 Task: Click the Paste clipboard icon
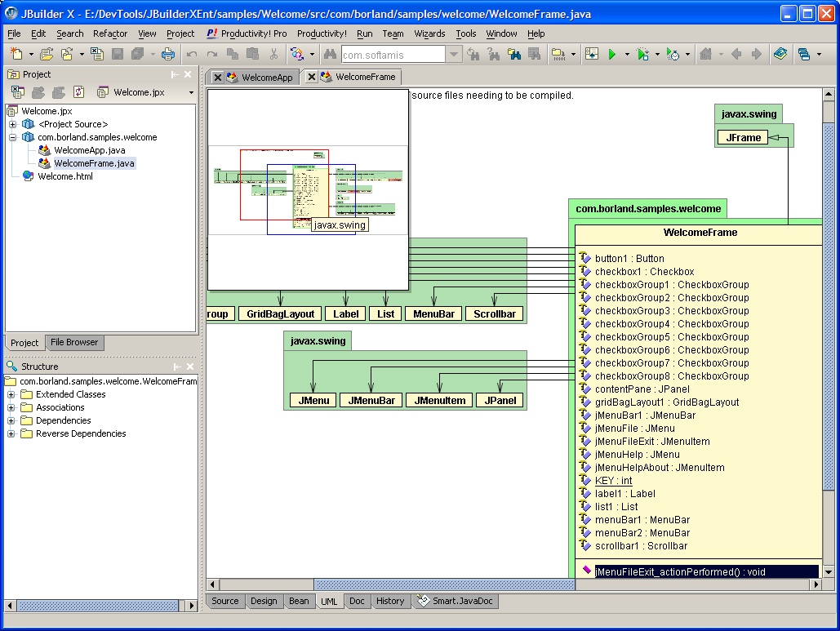(x=252, y=54)
